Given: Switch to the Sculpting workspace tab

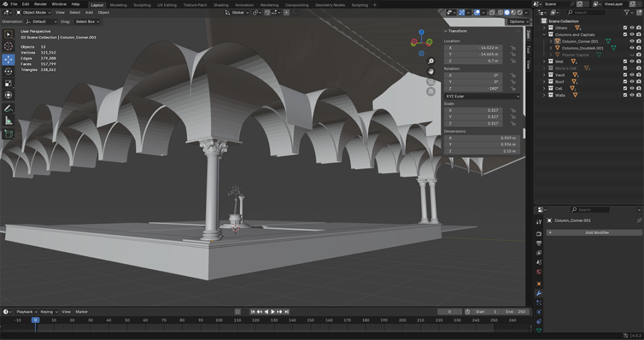Looking at the screenshot, I should tap(142, 4).
